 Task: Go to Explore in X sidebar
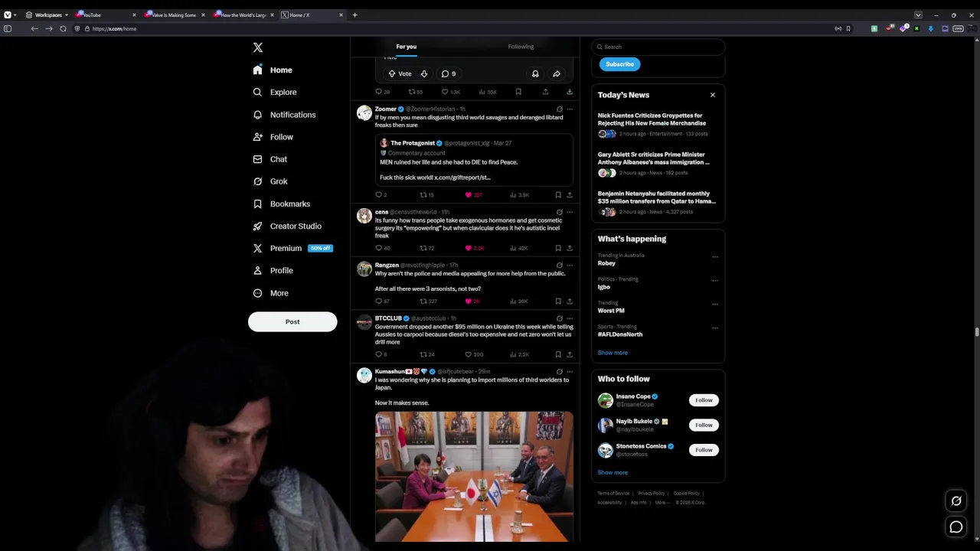pyautogui.click(x=275, y=92)
